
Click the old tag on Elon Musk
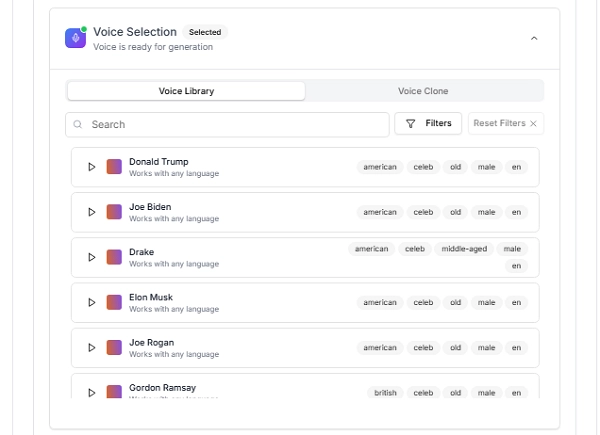pyautogui.click(x=455, y=302)
